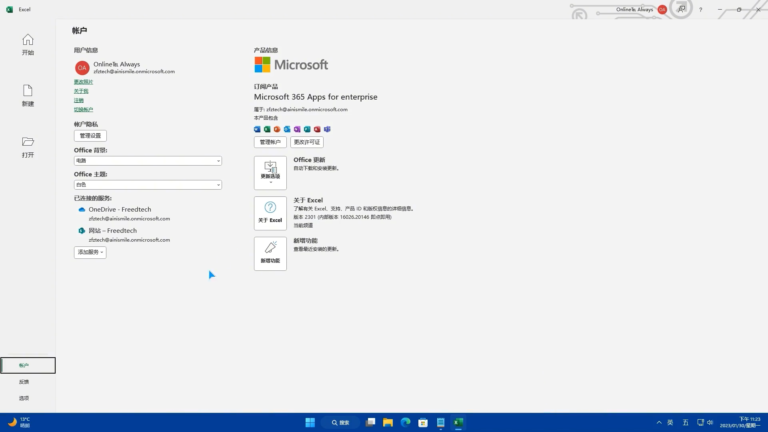Click the Word icon in included apps
Screen dimensions: 768x432
pos(257,129)
